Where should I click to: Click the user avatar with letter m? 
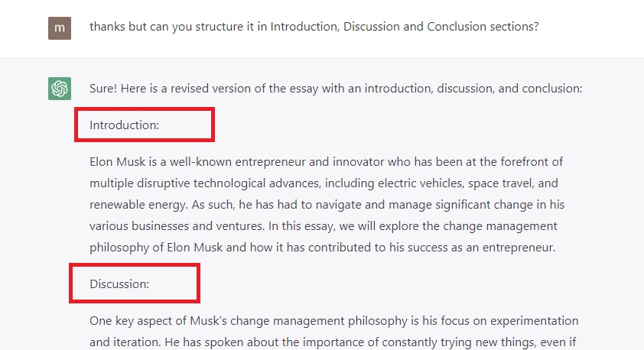click(60, 28)
